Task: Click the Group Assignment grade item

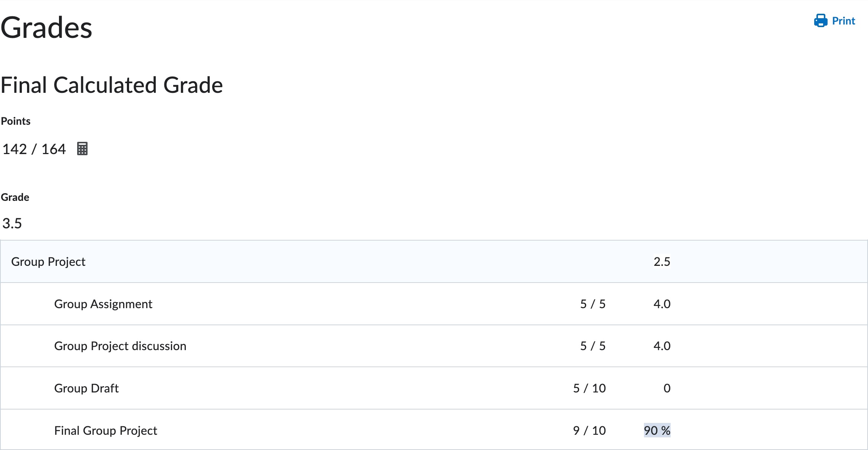Action: coord(103,304)
